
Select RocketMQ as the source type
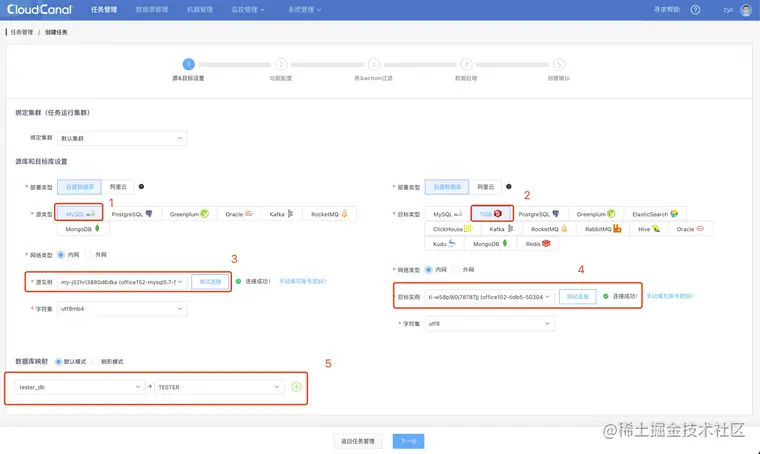(x=329, y=214)
